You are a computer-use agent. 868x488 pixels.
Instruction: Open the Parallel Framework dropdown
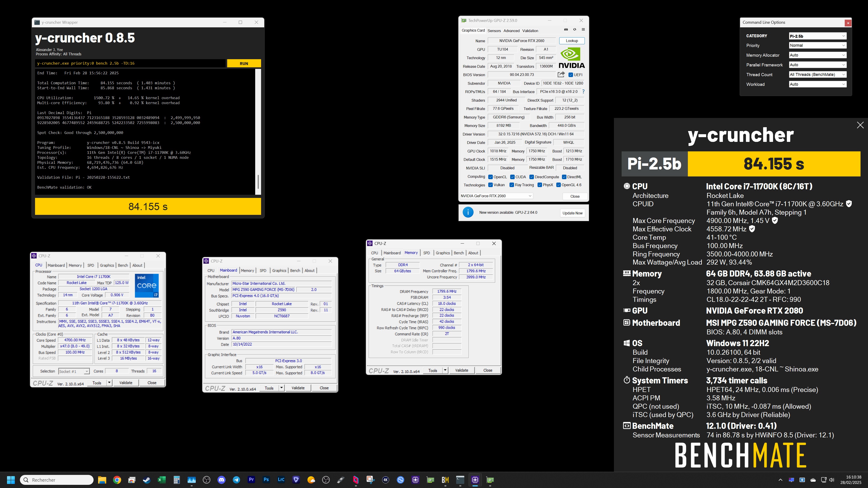[817, 65]
